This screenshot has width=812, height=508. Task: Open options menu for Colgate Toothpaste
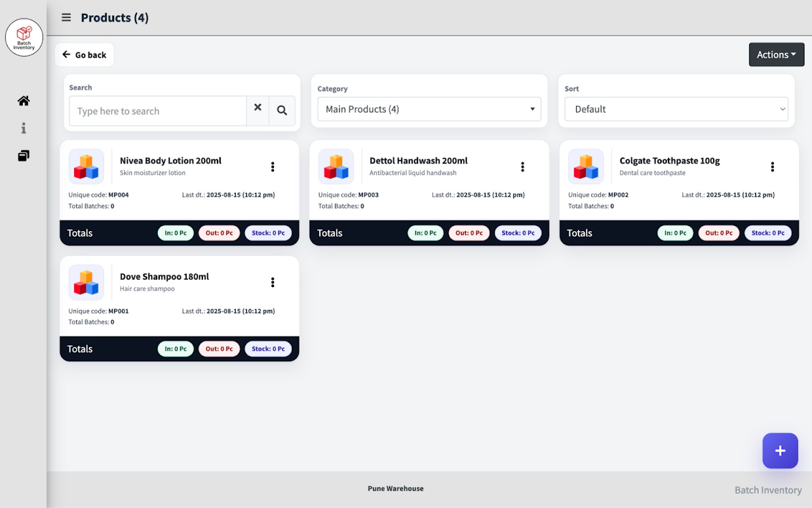[773, 167]
